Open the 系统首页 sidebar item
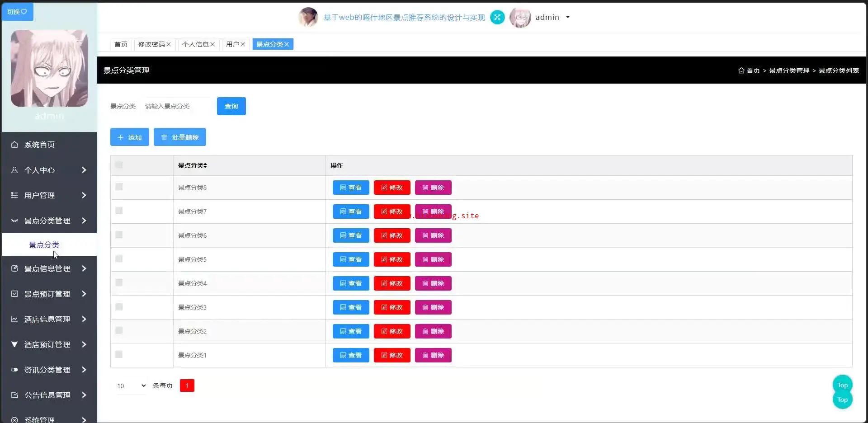The height and width of the screenshot is (423, 868). click(49, 145)
